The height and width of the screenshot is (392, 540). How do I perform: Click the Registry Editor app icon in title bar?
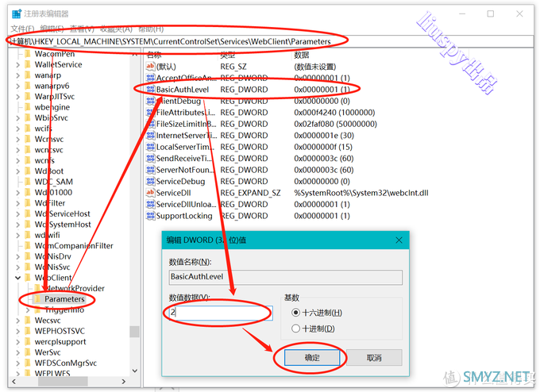click(16, 13)
